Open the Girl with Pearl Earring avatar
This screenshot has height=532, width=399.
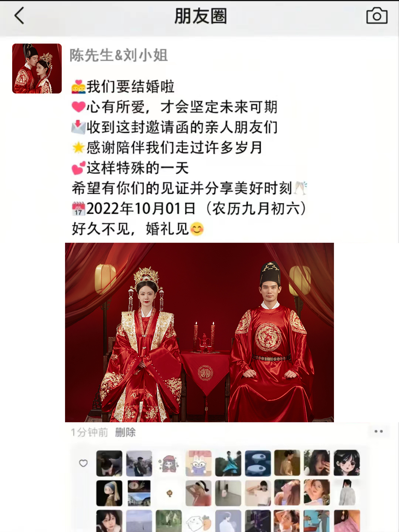(x=109, y=493)
